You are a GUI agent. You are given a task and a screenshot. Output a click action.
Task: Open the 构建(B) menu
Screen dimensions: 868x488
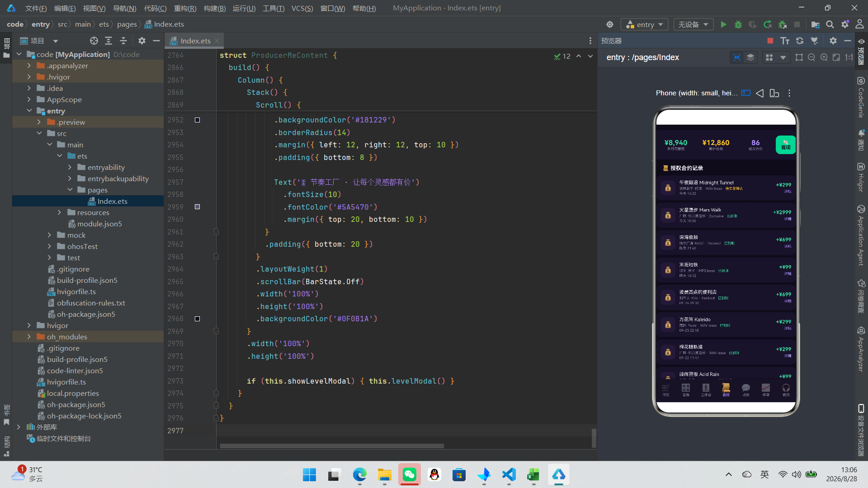pyautogui.click(x=215, y=8)
